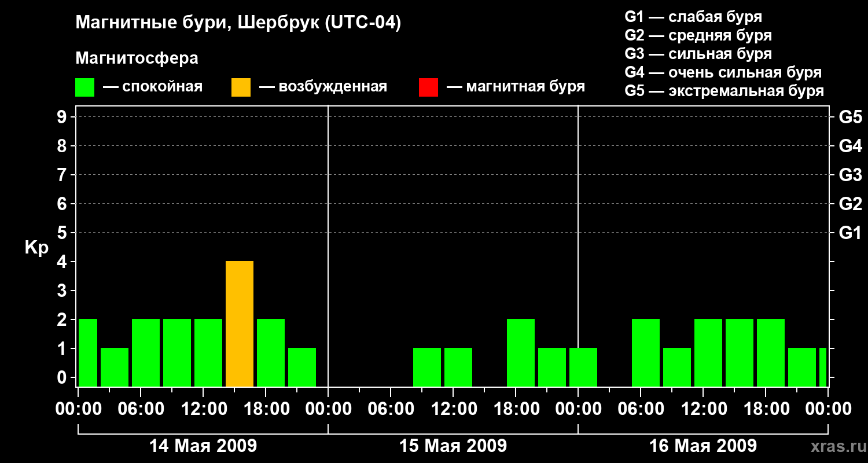Click the 'G5' label on the right axis

point(850,117)
